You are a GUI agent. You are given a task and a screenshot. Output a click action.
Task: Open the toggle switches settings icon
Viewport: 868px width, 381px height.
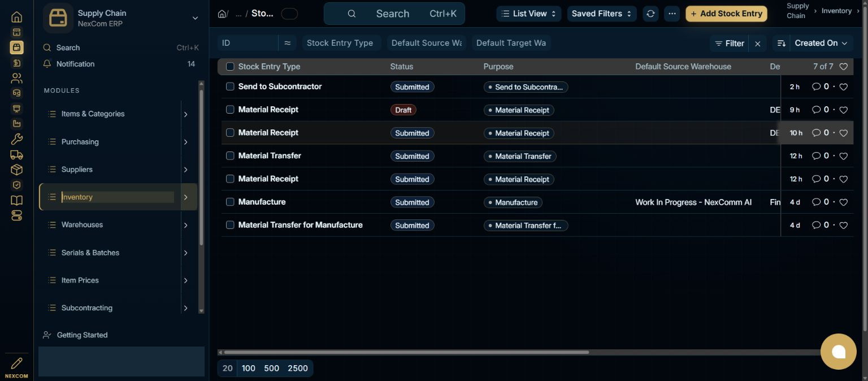click(x=16, y=215)
